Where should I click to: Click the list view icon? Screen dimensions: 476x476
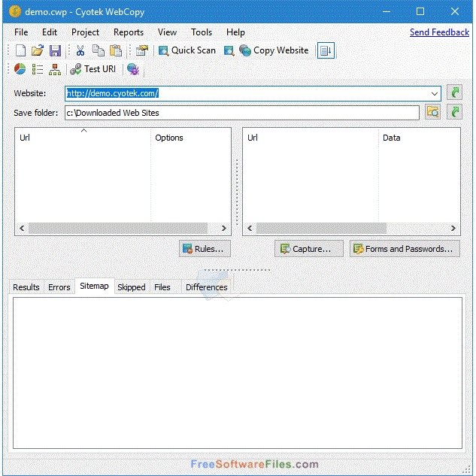tap(38, 69)
